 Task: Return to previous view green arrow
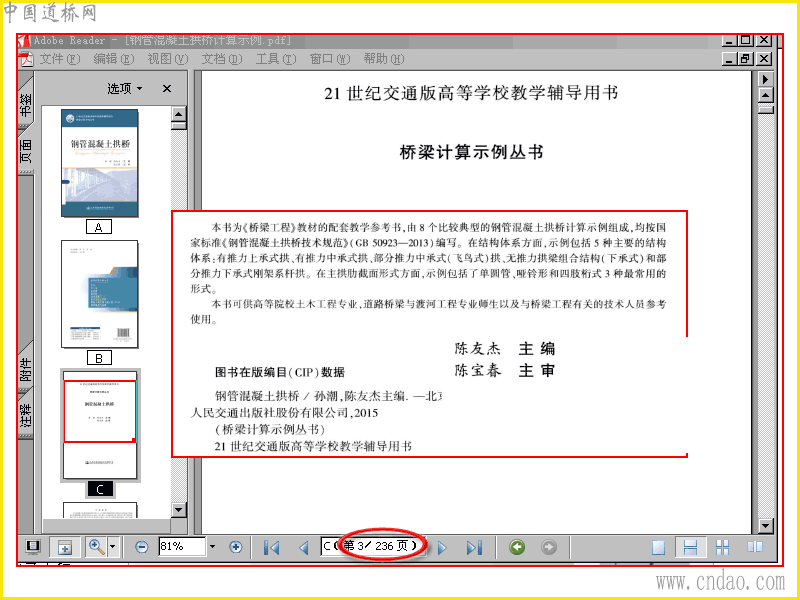click(x=517, y=547)
